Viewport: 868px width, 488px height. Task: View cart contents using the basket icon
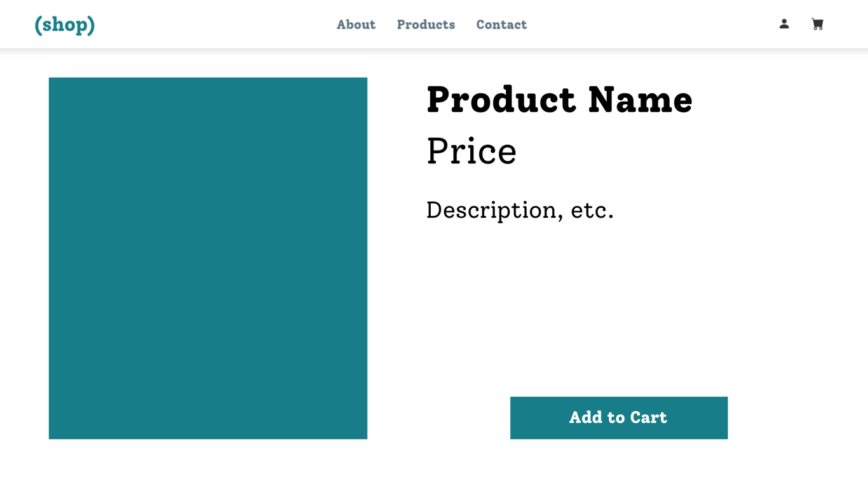[817, 24]
